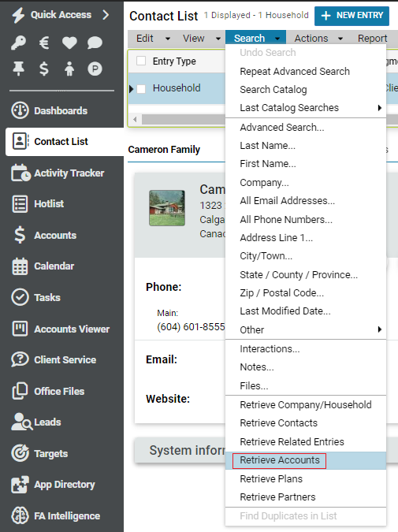This screenshot has width=398, height=532.
Task: Click the horizontal scrollbar left arrow
Action: click(x=135, y=120)
